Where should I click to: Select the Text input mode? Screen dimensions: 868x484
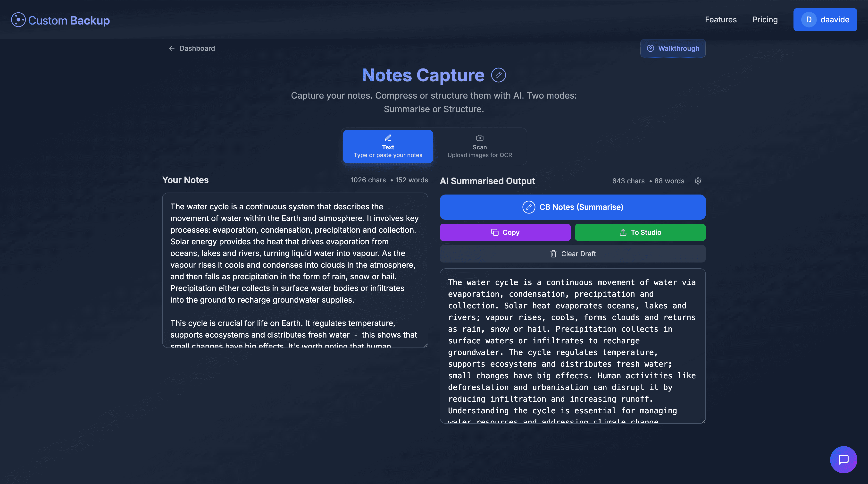(388, 146)
